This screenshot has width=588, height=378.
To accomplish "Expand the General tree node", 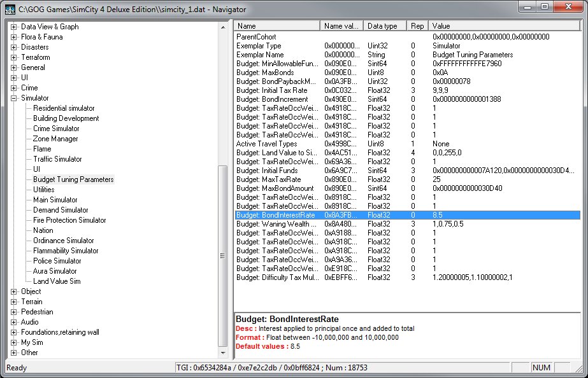I will tap(14, 68).
